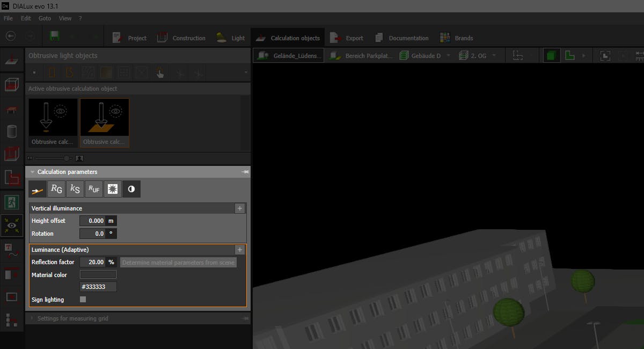Expand Luminance (Adaptive) with plus button
This screenshot has height=349, width=644.
240,250
